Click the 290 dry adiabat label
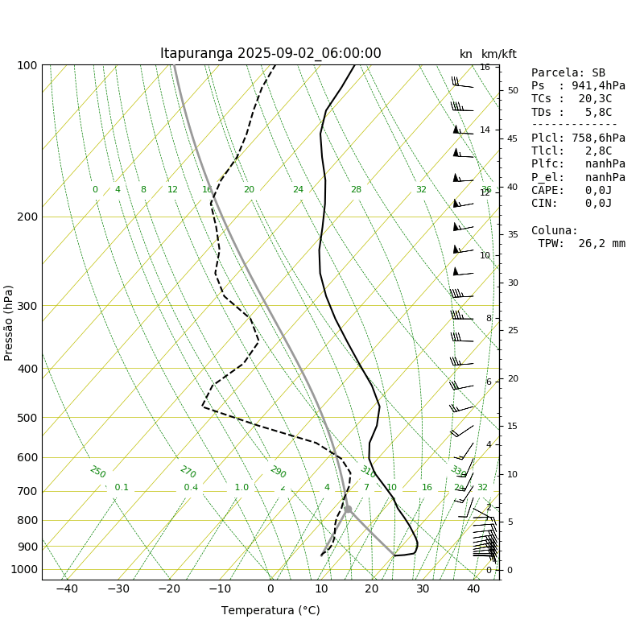 pos(278,472)
